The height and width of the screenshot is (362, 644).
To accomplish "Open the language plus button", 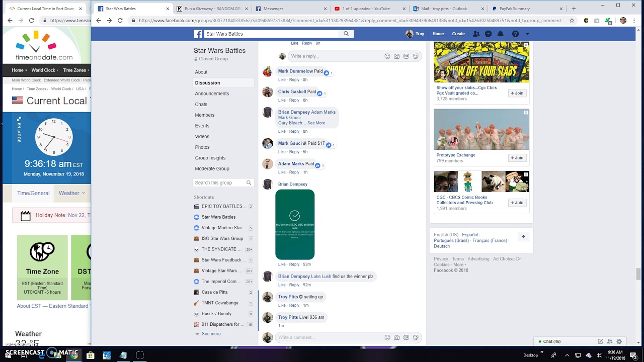I will tap(523, 237).
